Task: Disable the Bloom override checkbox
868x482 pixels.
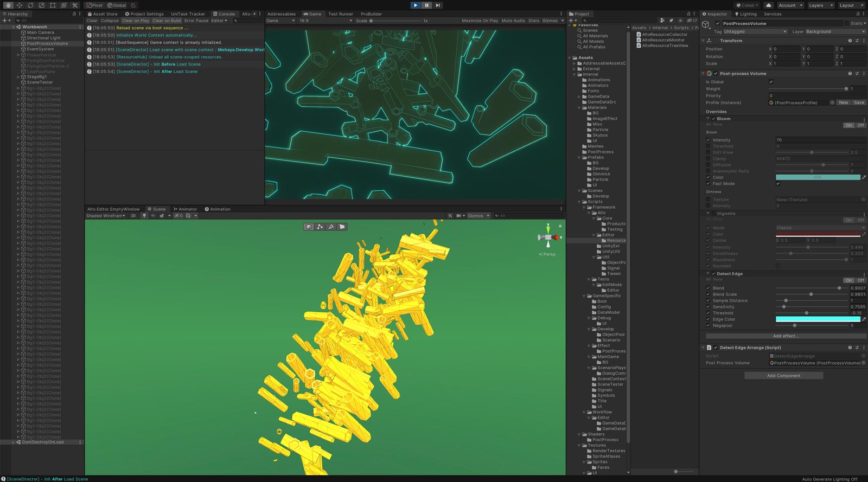Action: click(x=714, y=119)
